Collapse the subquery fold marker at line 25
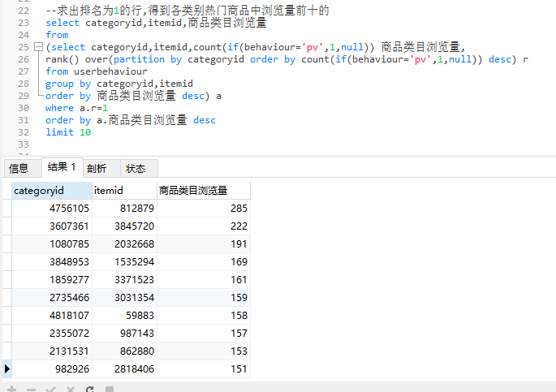Image resolution: width=556 pixels, height=392 pixels. (38, 47)
